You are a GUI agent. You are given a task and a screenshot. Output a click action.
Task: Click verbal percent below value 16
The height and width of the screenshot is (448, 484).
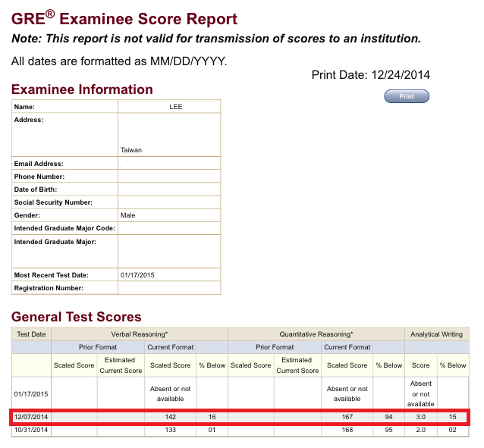coord(212,417)
